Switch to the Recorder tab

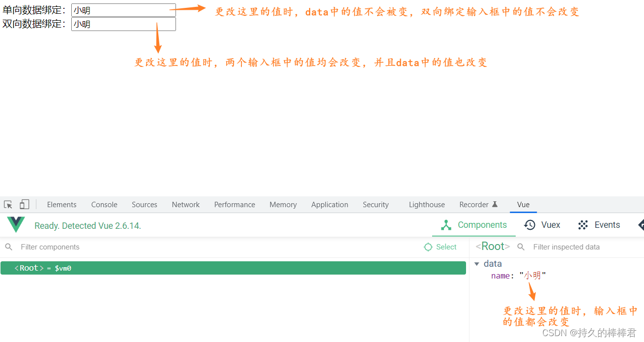pyautogui.click(x=479, y=205)
